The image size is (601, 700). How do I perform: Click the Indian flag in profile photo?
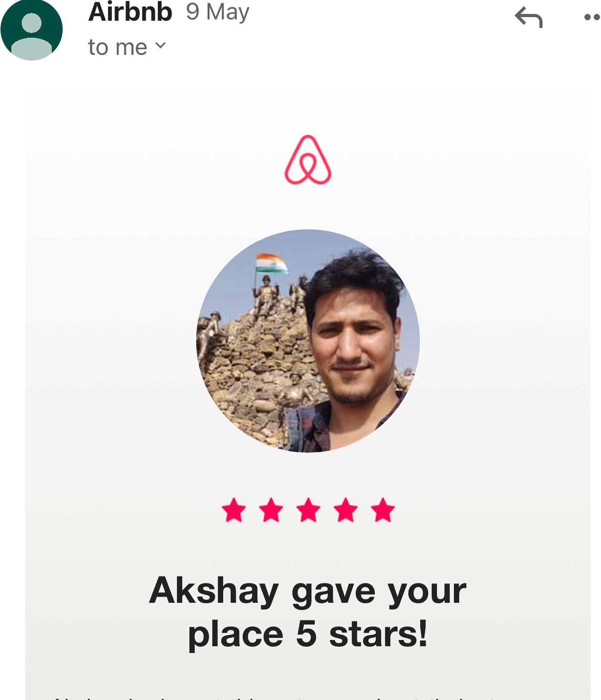(272, 264)
